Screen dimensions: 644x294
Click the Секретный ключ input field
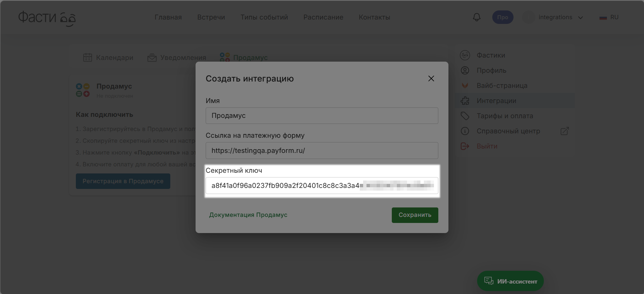click(x=322, y=186)
